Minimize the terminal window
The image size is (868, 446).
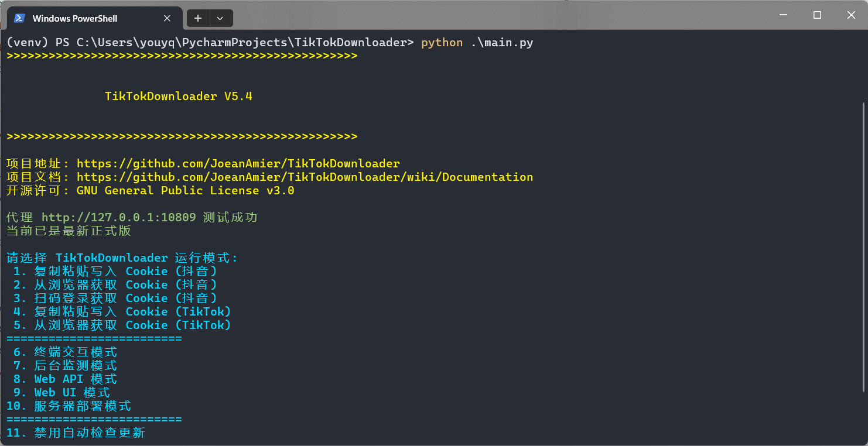coord(783,15)
